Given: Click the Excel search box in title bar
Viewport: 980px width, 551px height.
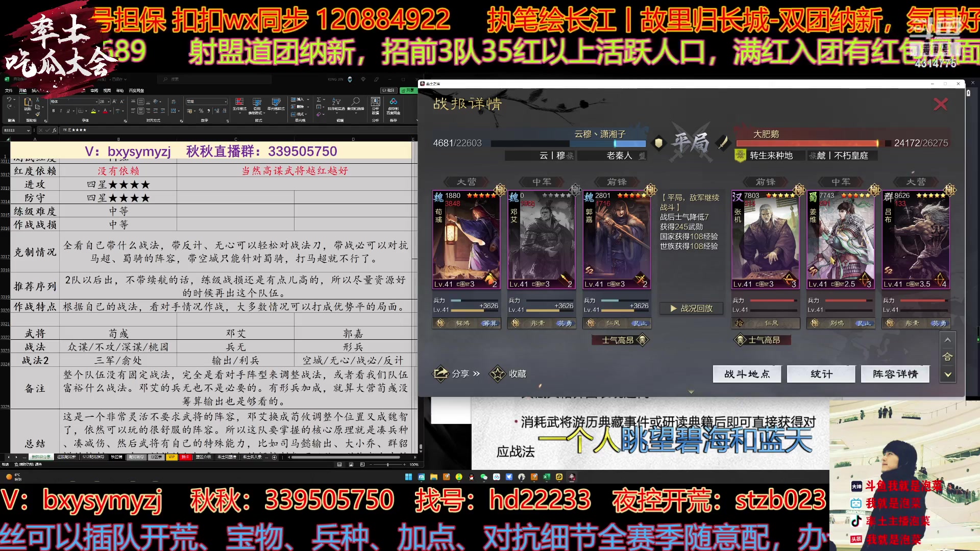Looking at the screenshot, I should tap(214, 79).
